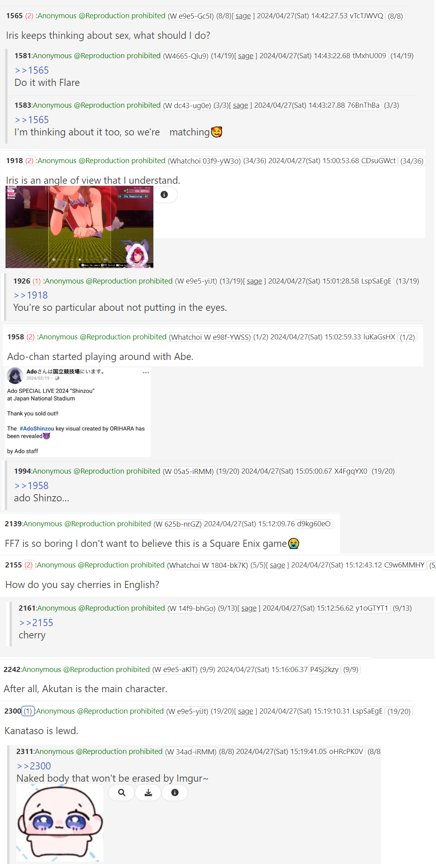The height and width of the screenshot is (868, 436).
Task: Follow the >>1958 reply anchor
Action: coord(31,485)
